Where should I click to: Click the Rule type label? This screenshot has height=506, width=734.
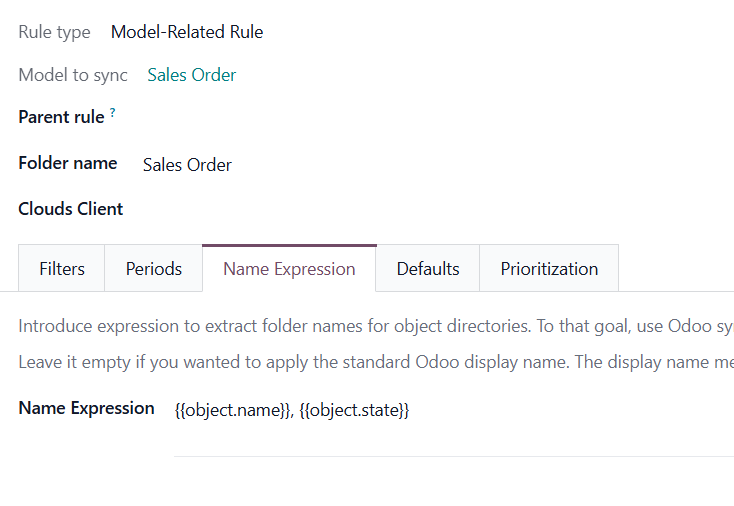[54, 32]
